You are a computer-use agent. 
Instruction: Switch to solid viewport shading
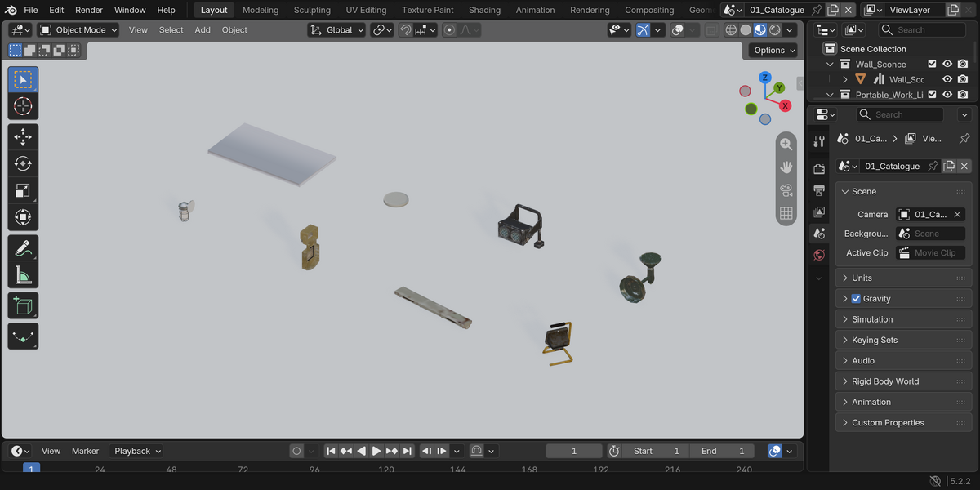(746, 30)
